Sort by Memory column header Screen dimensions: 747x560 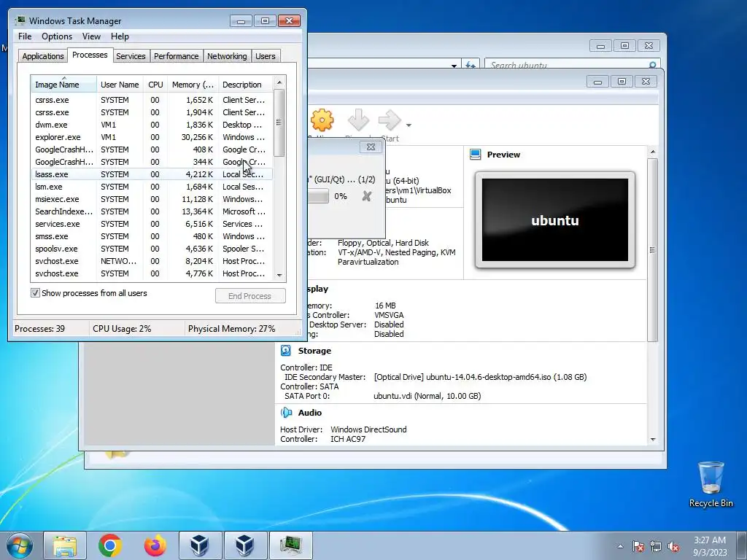[193, 85]
